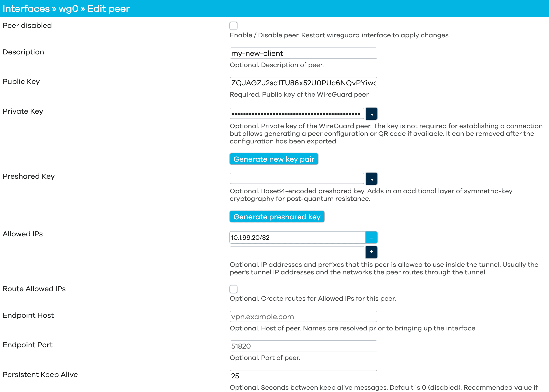Screen dimensions: 549x392
Task: Click the plus icon to add Allowed IP
Action: point(372,252)
